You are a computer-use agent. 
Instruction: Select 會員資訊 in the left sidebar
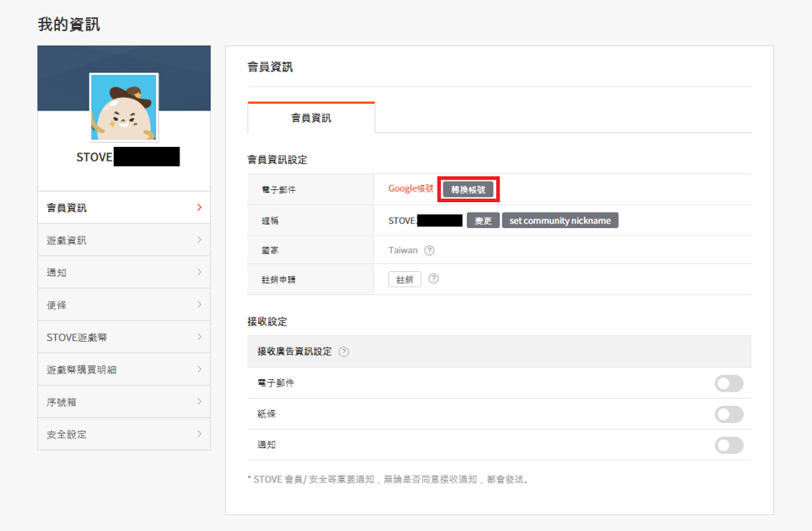(x=123, y=208)
